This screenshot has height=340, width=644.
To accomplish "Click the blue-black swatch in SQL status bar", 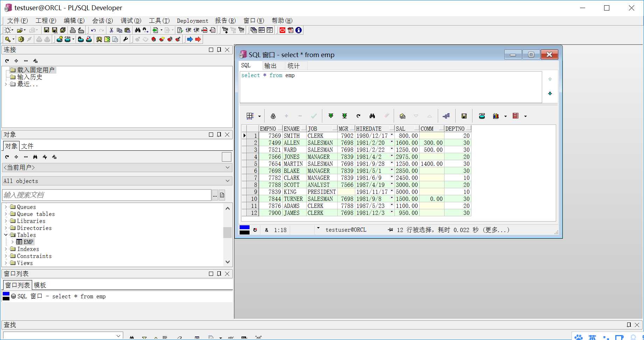I will pos(244,230).
